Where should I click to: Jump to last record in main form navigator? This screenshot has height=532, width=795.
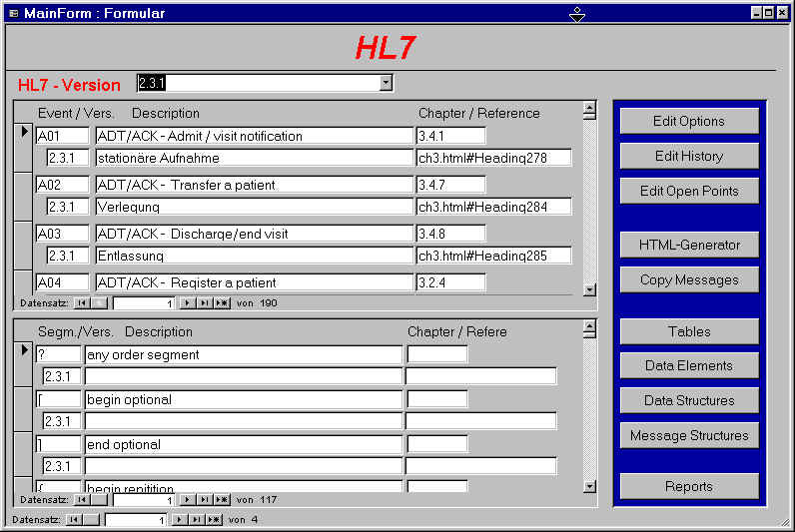(196, 519)
